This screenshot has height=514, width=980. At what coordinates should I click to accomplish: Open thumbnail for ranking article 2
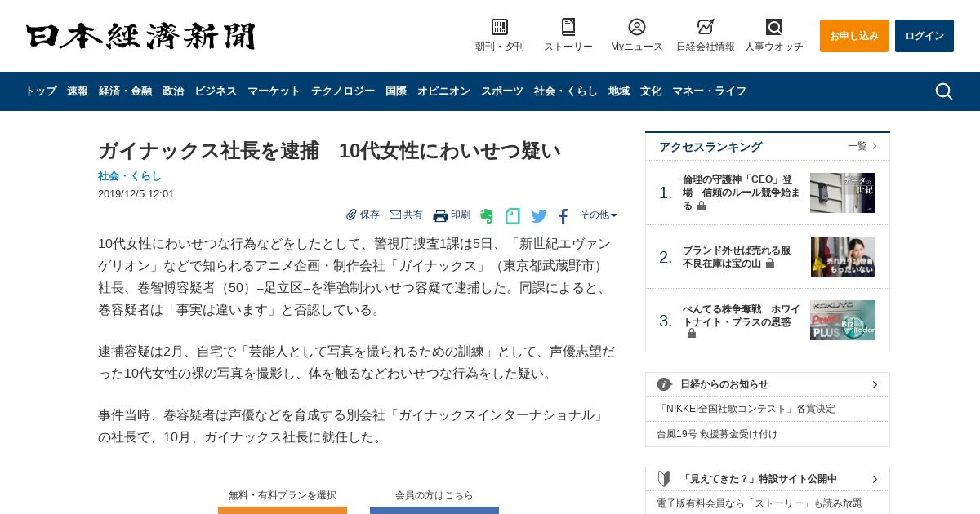[843, 257]
